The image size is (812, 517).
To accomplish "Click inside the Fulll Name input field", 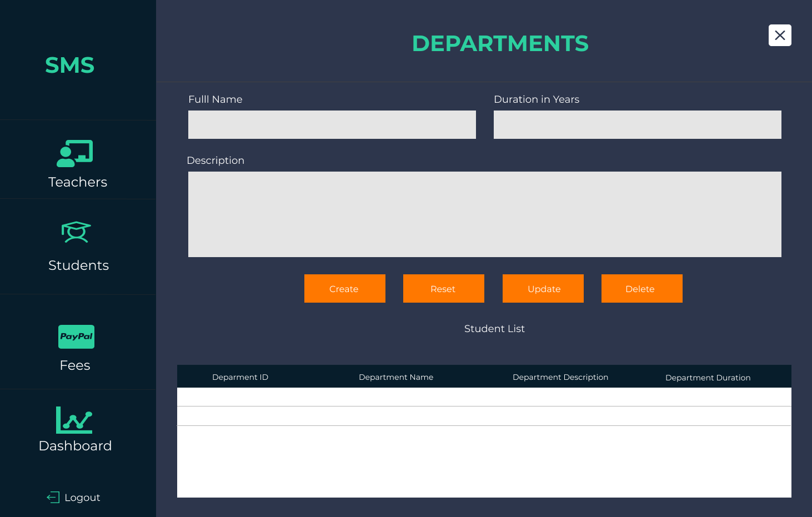I will coord(332,124).
